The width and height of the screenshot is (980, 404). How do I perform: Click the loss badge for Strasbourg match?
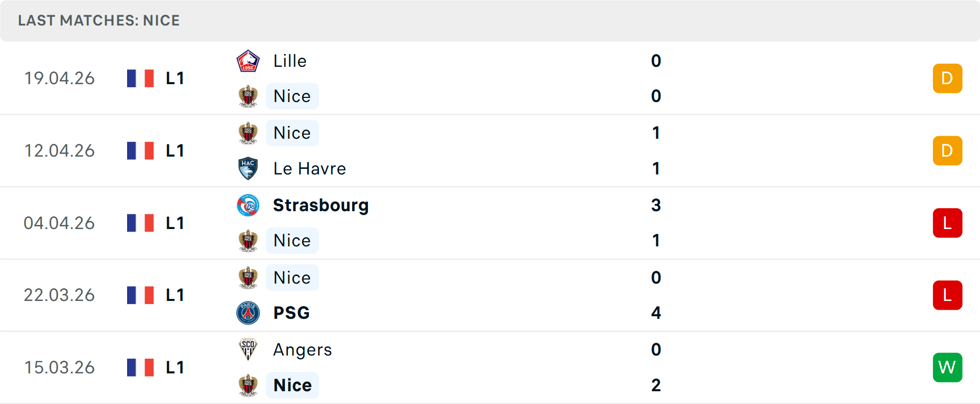pyautogui.click(x=947, y=223)
